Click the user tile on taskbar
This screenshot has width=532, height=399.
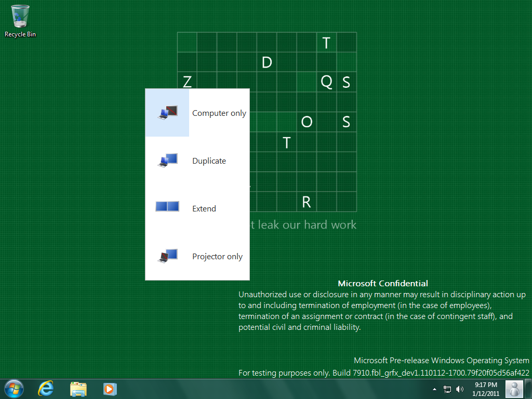click(514, 389)
